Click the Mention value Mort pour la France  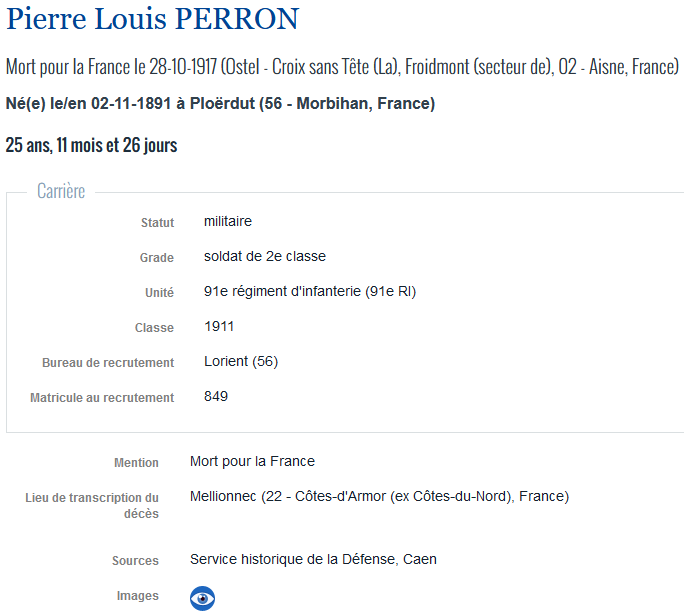coord(252,461)
